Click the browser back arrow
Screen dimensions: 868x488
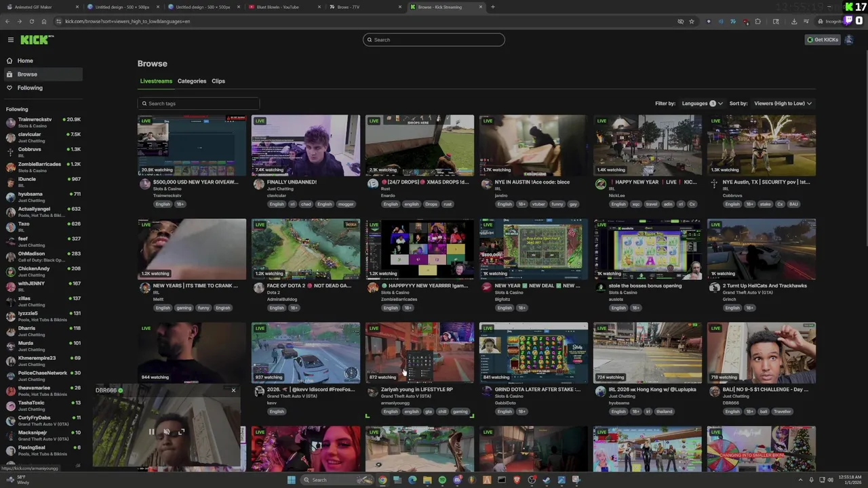point(7,21)
